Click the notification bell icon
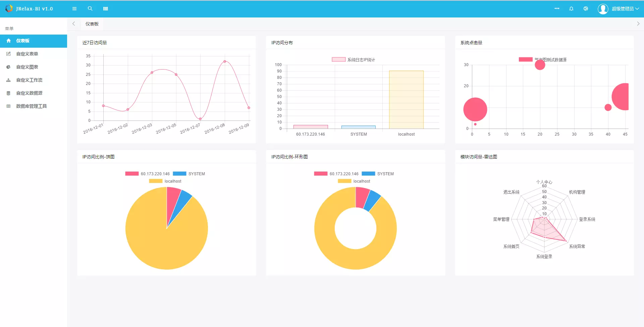644x327 pixels. 571,8
